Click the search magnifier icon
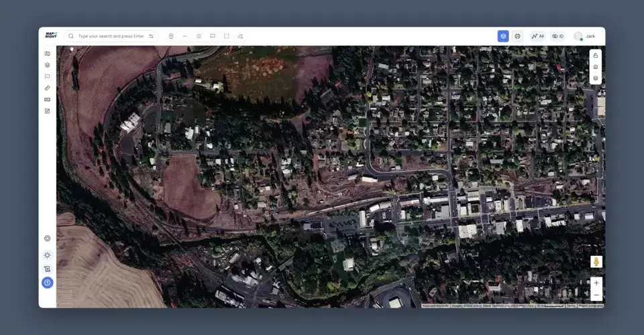The height and width of the screenshot is (335, 644). (71, 36)
